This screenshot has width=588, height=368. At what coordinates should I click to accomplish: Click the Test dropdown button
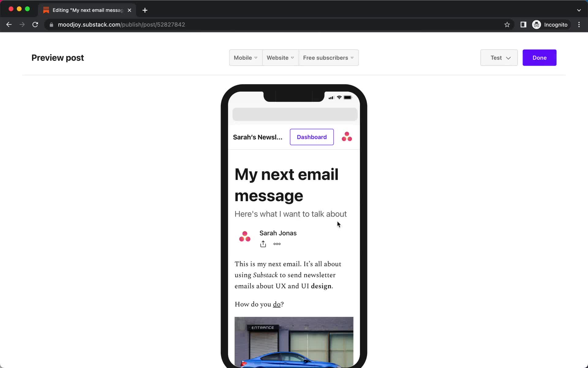coord(499,58)
